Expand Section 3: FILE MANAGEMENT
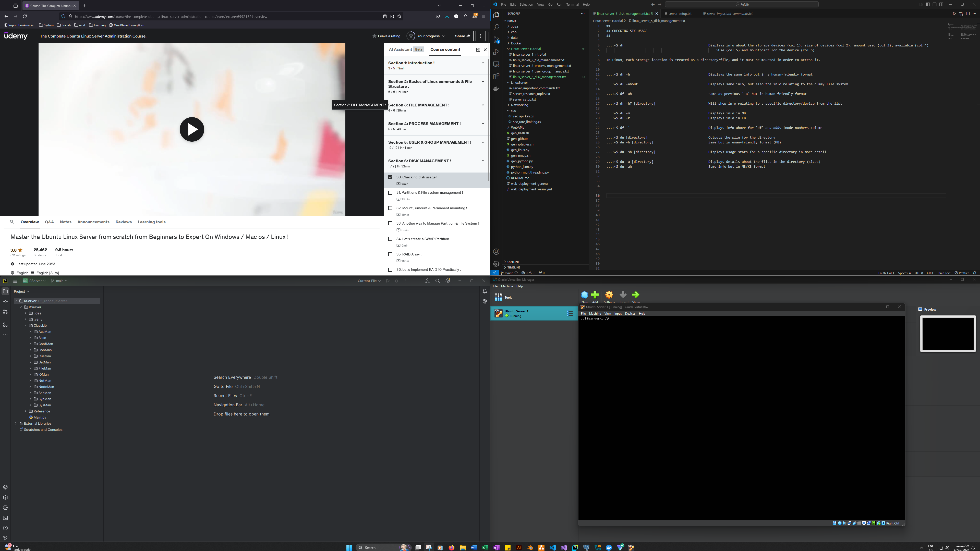The width and height of the screenshot is (980, 551). click(436, 108)
